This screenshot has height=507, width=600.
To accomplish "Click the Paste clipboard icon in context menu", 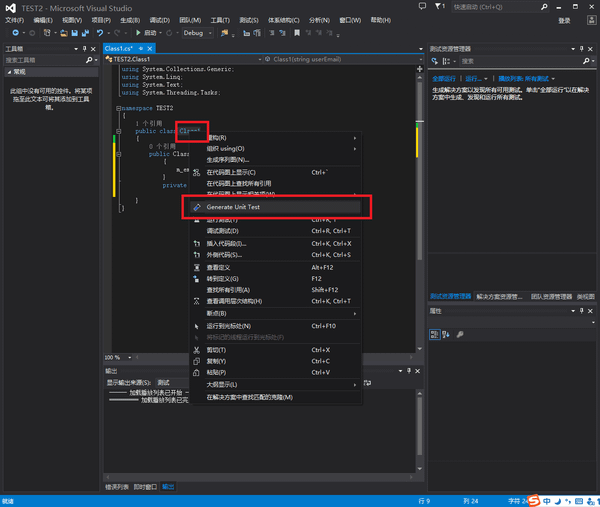I will [x=197, y=373].
